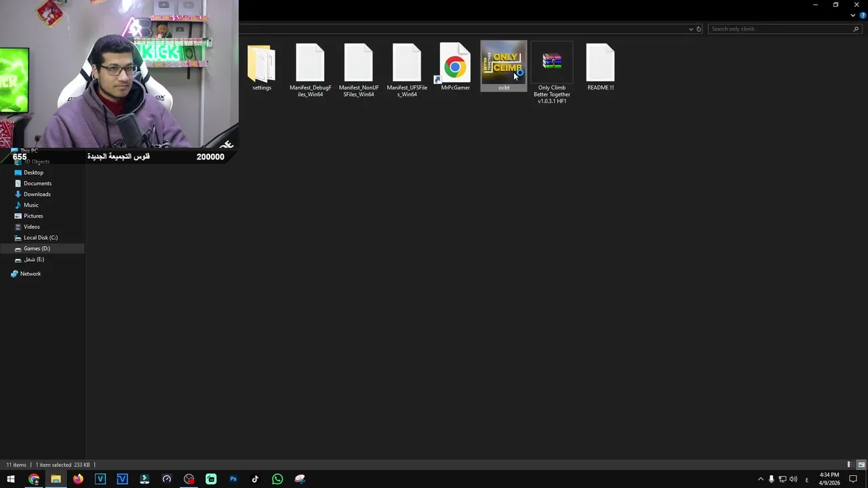The height and width of the screenshot is (488, 868).
Task: Go to Desktop in navigation pane
Action: [33, 172]
